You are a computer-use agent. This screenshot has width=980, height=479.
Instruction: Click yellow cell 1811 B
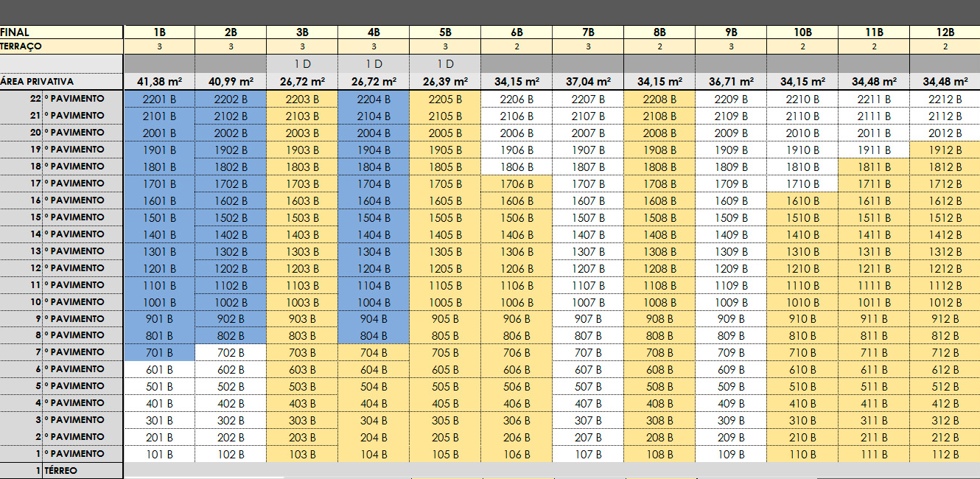pyautogui.click(x=873, y=167)
